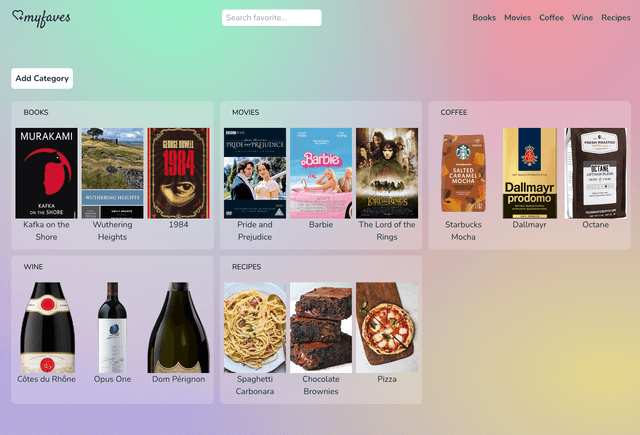
Task: Select the Coffee navigation link
Action: 551,18
